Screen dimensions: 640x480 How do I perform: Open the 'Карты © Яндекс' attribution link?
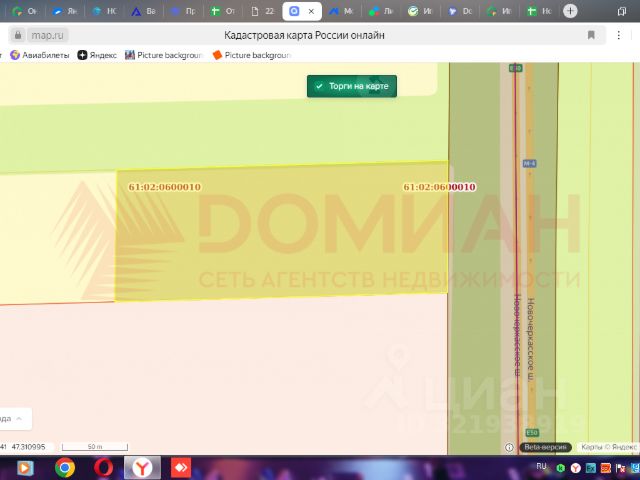608,447
